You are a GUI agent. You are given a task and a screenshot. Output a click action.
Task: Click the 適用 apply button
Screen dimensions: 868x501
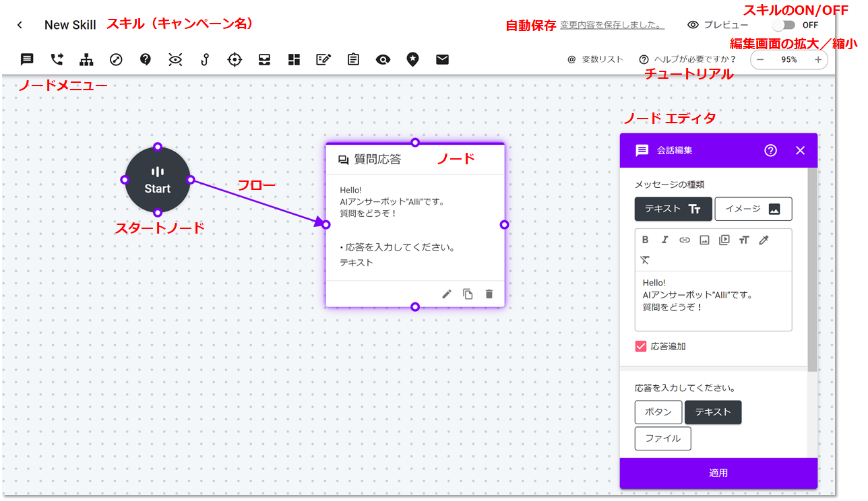(718, 473)
